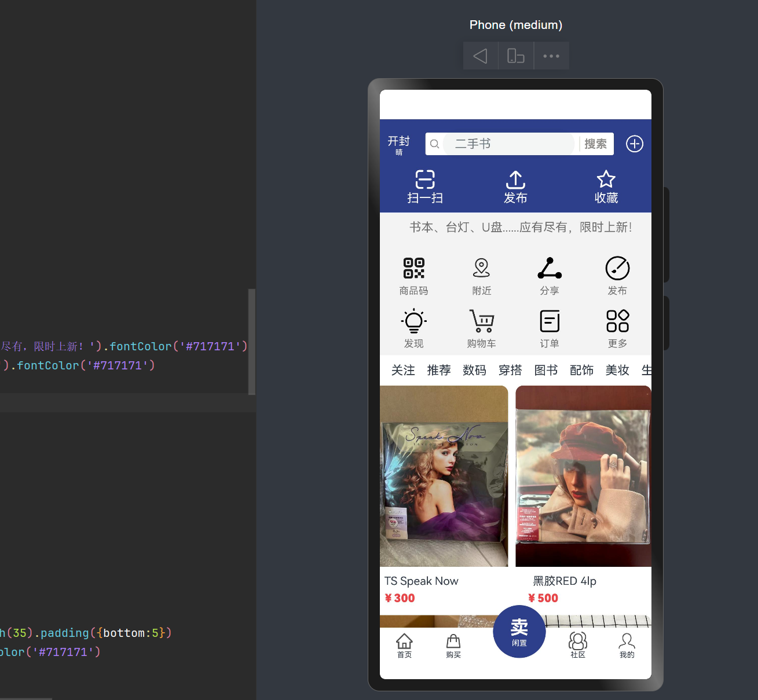Click the promo text 书本、台灯、U盘 banner
Image resolution: width=758 pixels, height=700 pixels.
[521, 227]
